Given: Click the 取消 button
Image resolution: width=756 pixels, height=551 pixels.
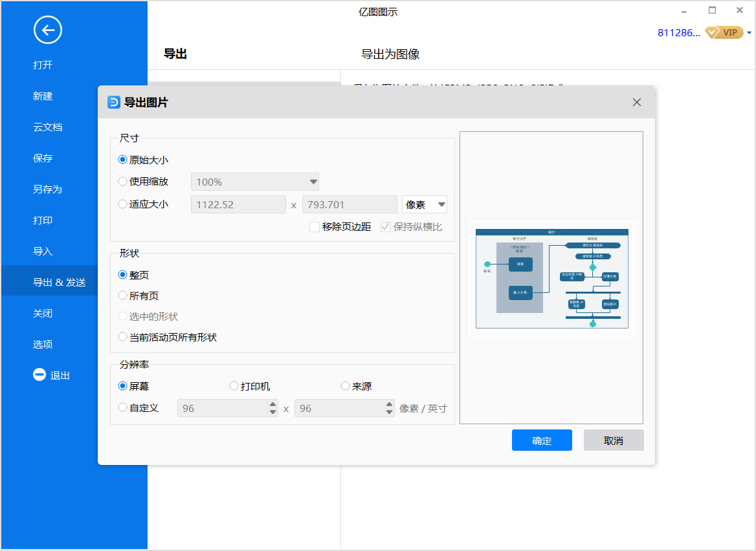Looking at the screenshot, I should point(614,440).
